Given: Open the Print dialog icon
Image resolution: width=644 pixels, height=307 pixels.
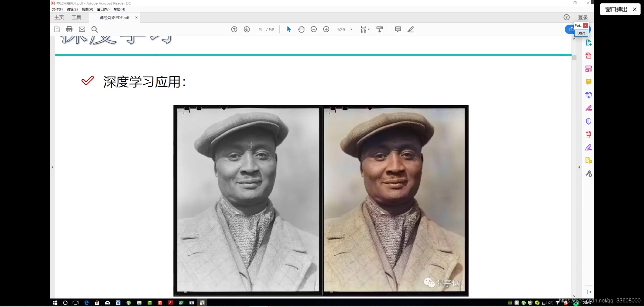Looking at the screenshot, I should [69, 29].
